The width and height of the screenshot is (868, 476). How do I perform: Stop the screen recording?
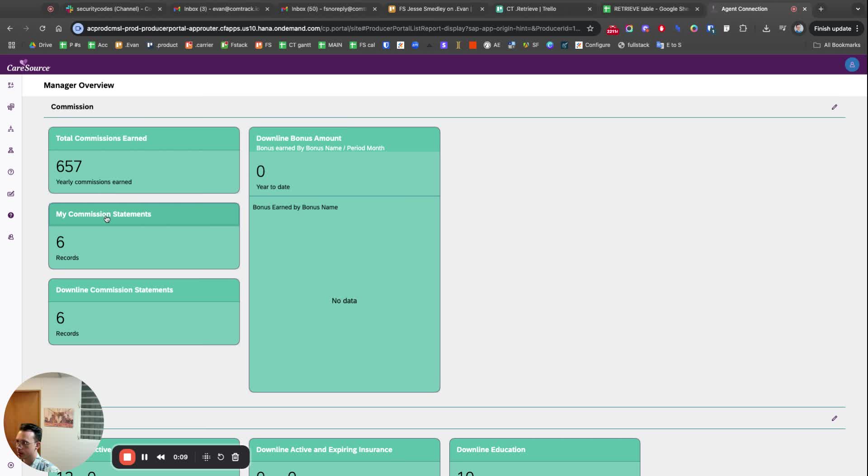pyautogui.click(x=127, y=457)
